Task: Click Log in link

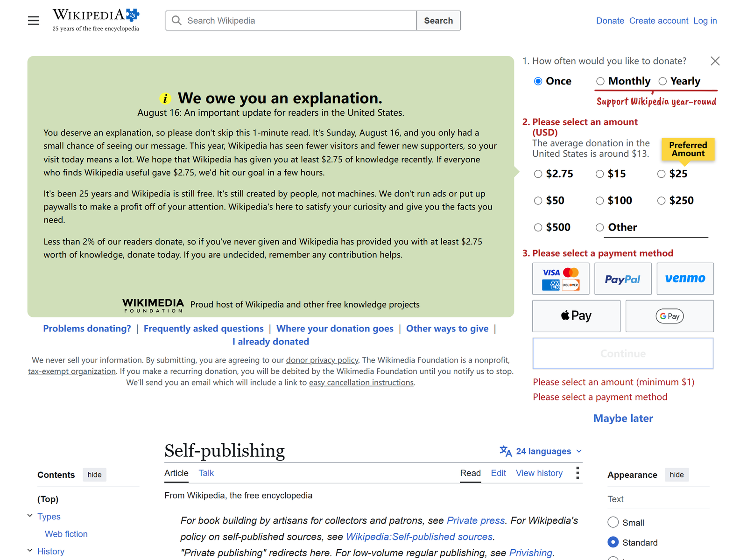Action: click(x=705, y=21)
